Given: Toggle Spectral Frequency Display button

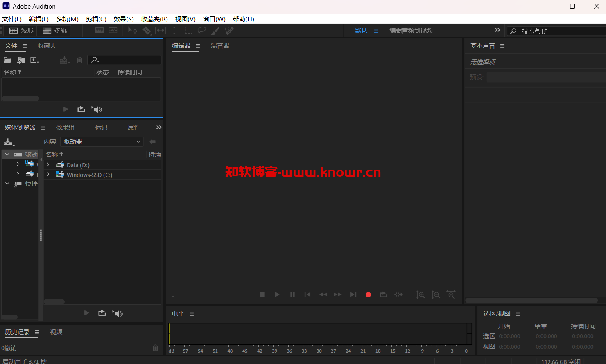Looking at the screenshot, I should coord(99,31).
